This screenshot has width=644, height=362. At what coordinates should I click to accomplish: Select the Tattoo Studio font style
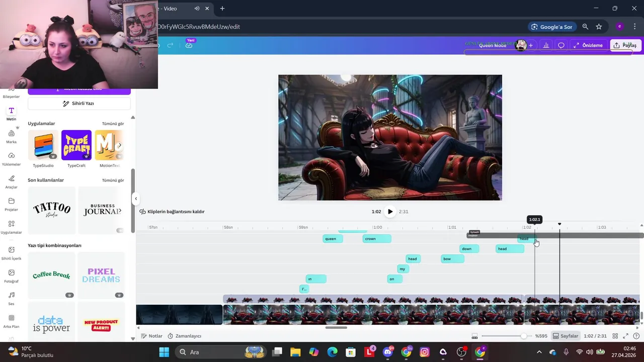[52, 210]
